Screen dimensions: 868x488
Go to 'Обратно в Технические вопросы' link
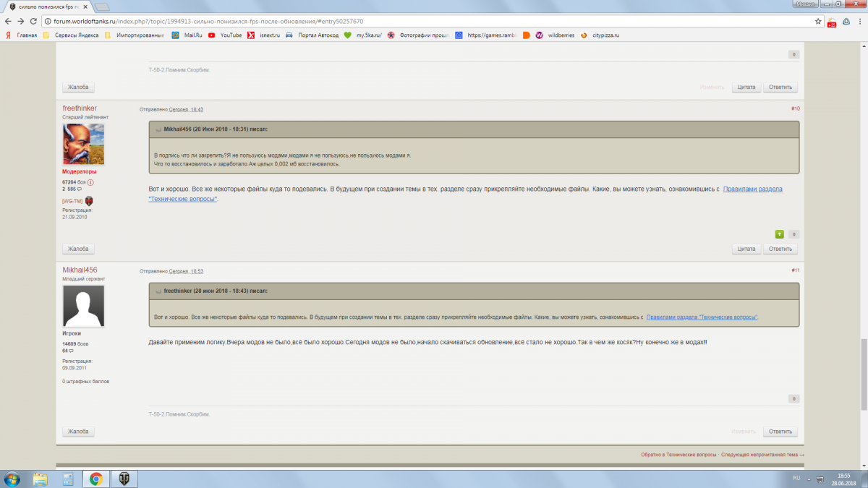pos(678,455)
